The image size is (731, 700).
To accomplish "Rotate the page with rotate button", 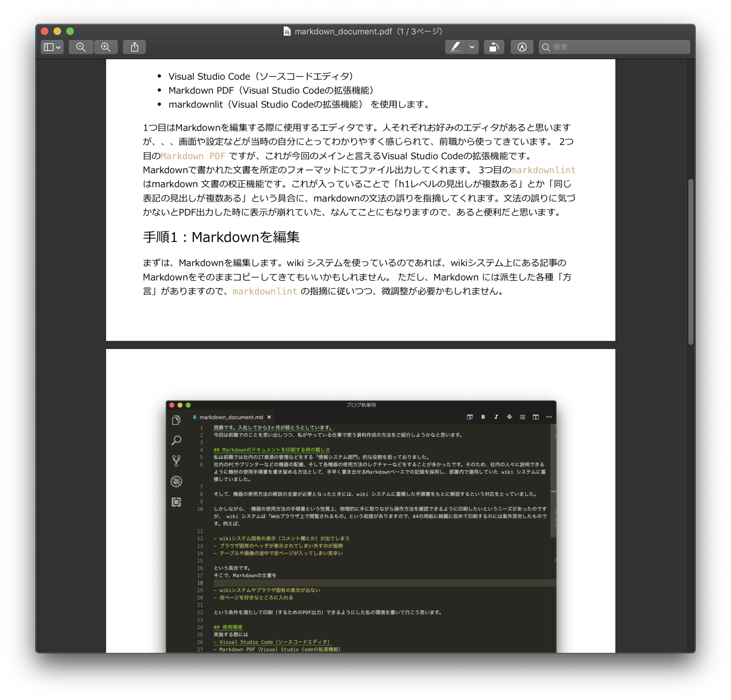I will [494, 47].
